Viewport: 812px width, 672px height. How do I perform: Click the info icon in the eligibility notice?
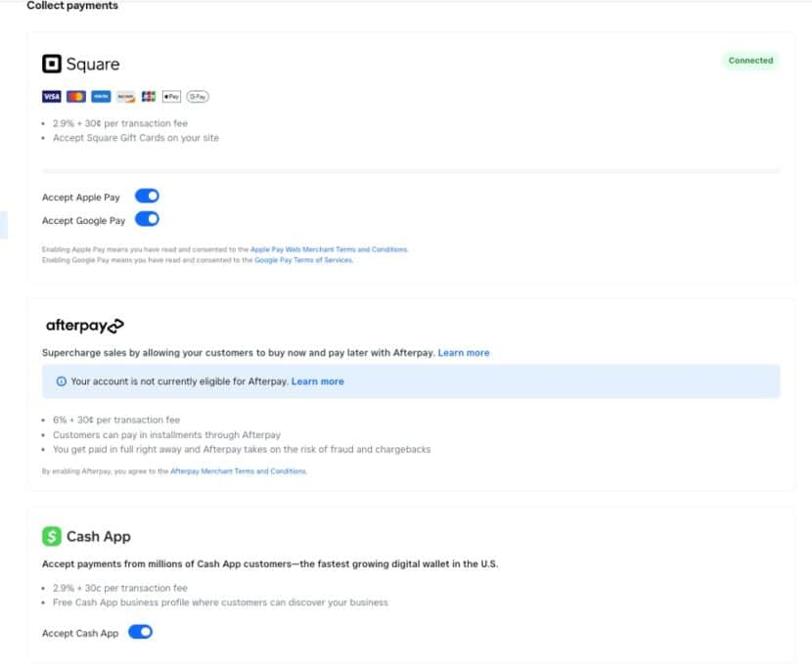point(62,381)
